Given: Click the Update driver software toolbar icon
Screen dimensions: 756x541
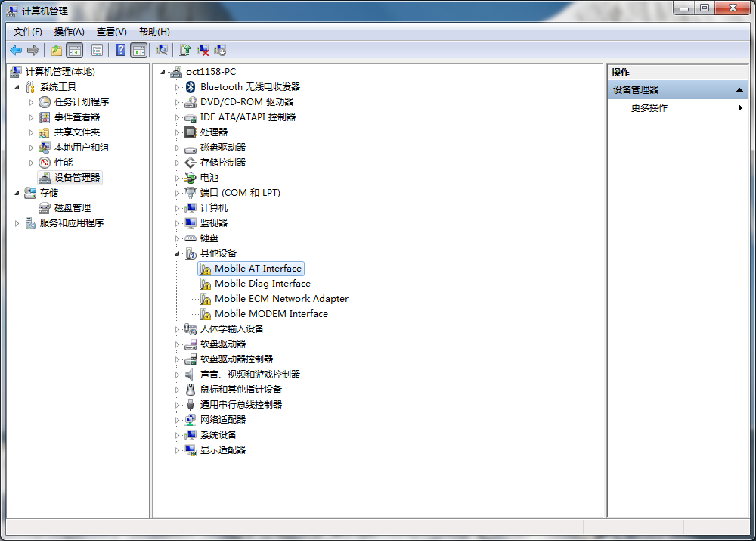Looking at the screenshot, I should [184, 50].
